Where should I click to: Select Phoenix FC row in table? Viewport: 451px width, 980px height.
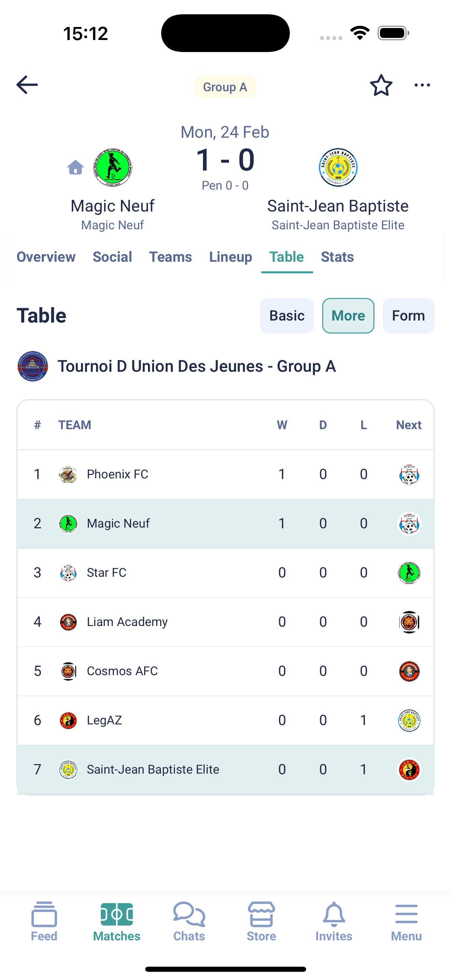coord(225,474)
